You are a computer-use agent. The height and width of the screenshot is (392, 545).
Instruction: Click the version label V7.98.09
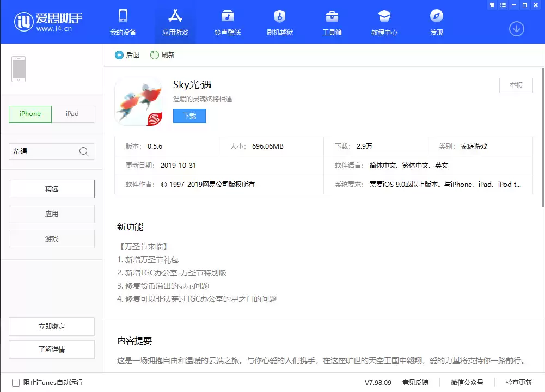point(378,383)
